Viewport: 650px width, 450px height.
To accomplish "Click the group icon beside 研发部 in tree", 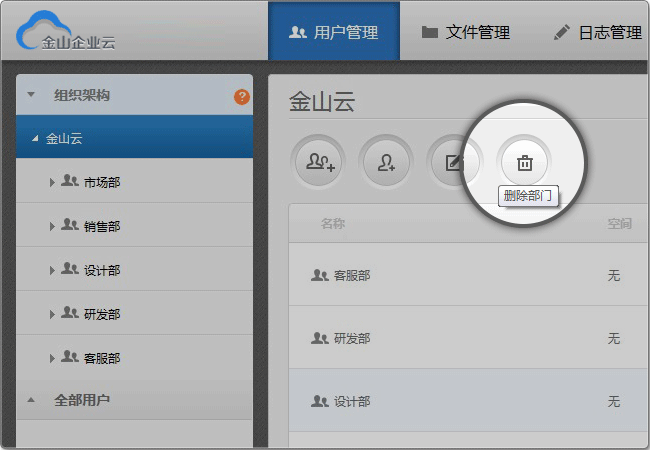I will pyautogui.click(x=70, y=312).
